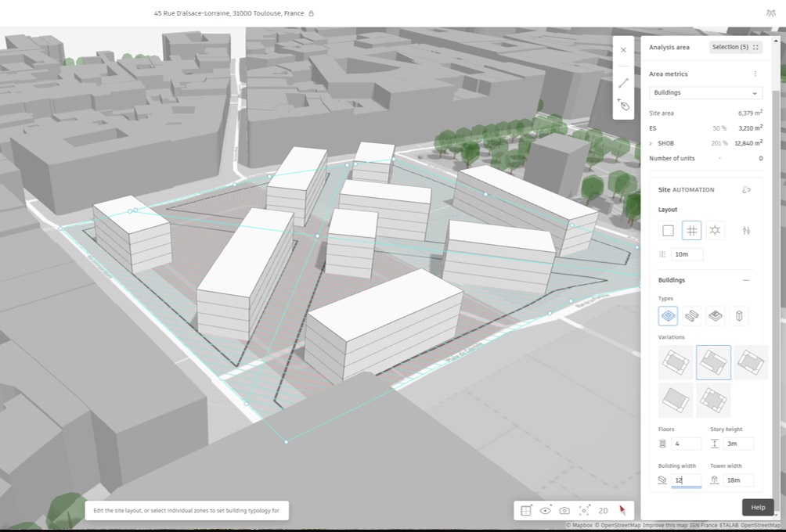Image resolution: width=786 pixels, height=532 pixels.
Task: Click the Help button
Action: pyautogui.click(x=757, y=507)
